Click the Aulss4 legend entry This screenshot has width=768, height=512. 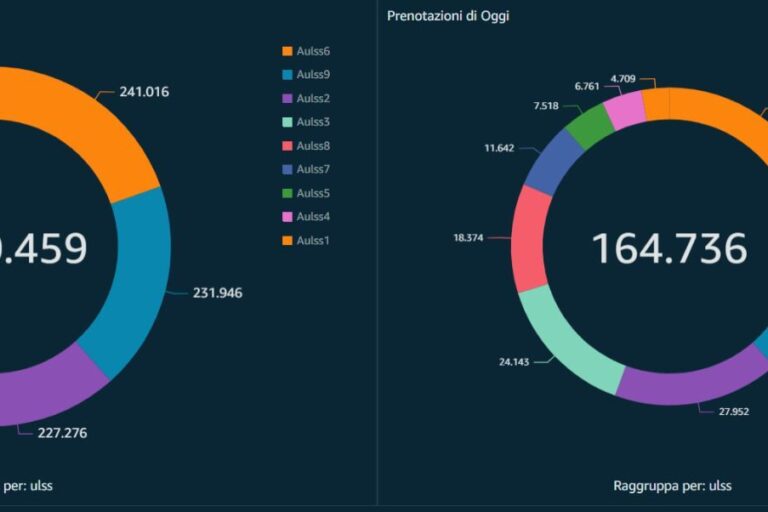pos(312,216)
